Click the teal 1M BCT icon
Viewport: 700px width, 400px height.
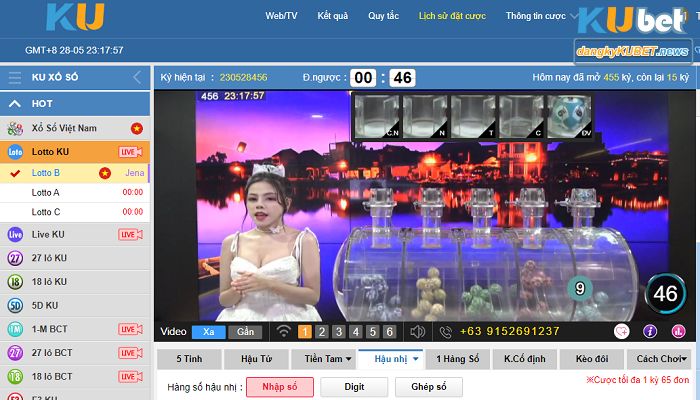point(15,329)
